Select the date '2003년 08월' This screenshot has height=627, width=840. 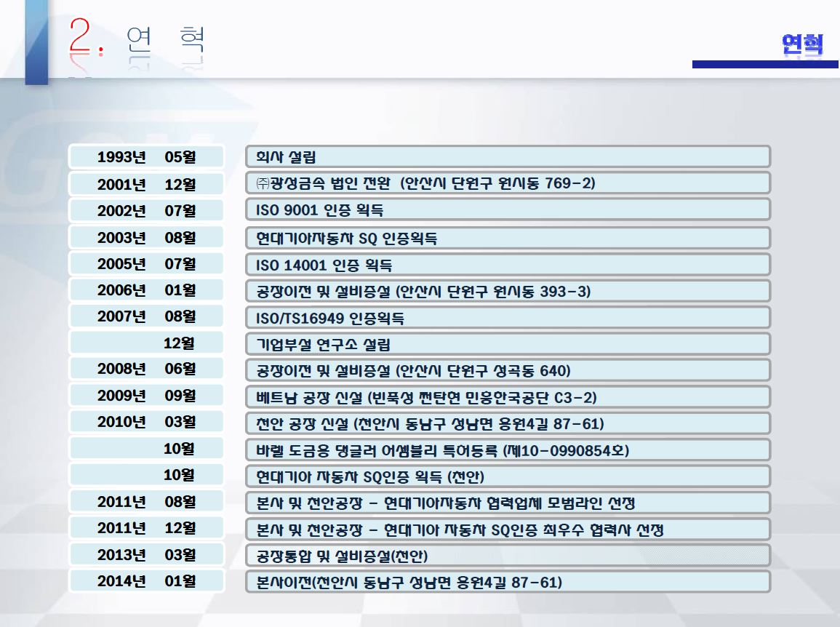click(x=146, y=237)
